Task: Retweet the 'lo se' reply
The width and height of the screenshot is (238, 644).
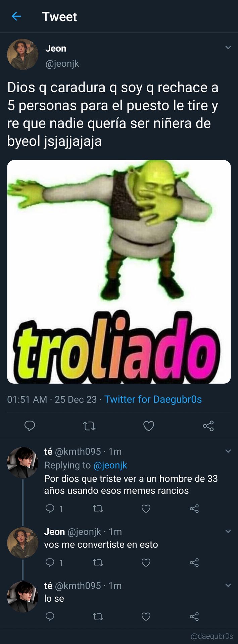Action: pyautogui.click(x=98, y=616)
